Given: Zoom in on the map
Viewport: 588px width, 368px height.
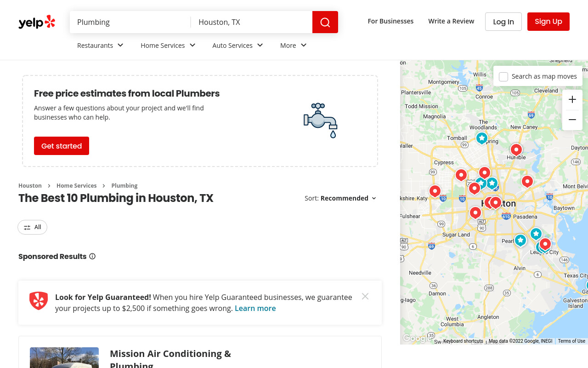Looking at the screenshot, I should click(572, 99).
